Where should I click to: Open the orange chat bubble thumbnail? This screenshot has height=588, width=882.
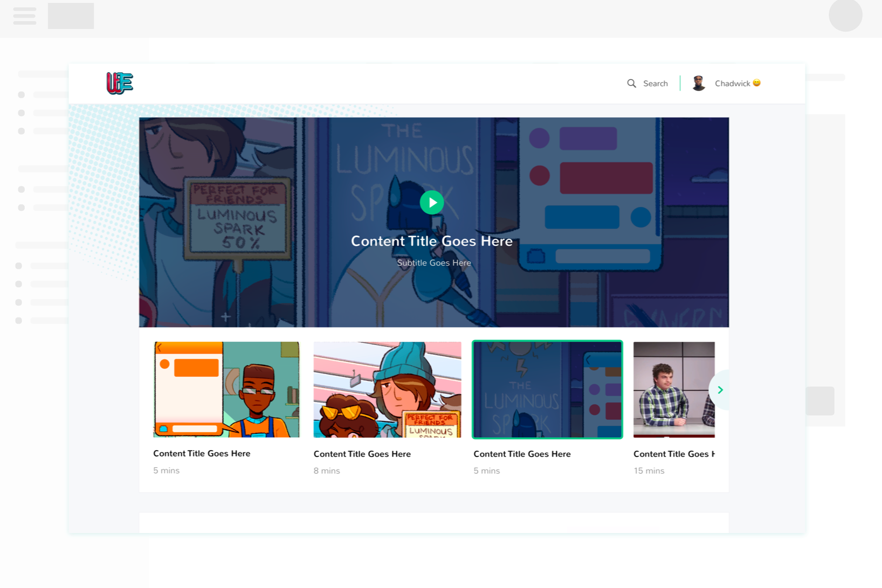[x=226, y=389]
